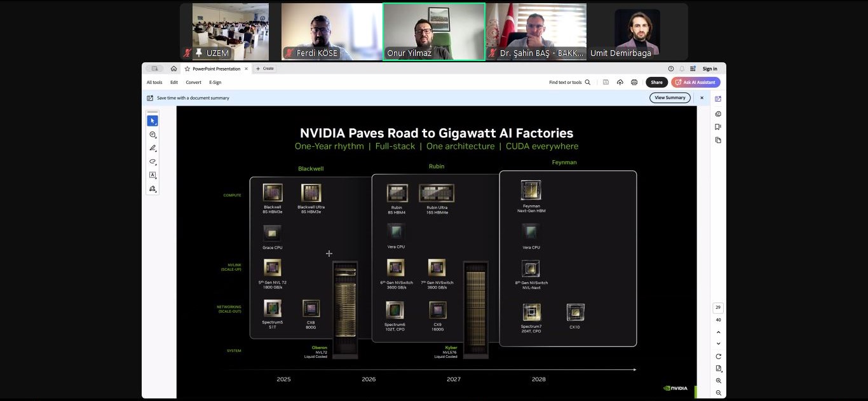The height and width of the screenshot is (401, 868).
Task: Click the Blackwell heading on slide
Action: 311,168
